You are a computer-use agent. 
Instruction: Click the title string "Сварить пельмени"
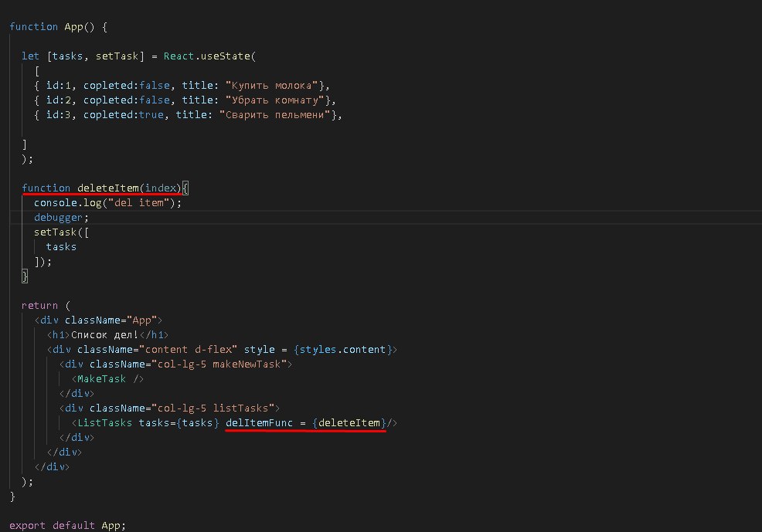click(274, 115)
